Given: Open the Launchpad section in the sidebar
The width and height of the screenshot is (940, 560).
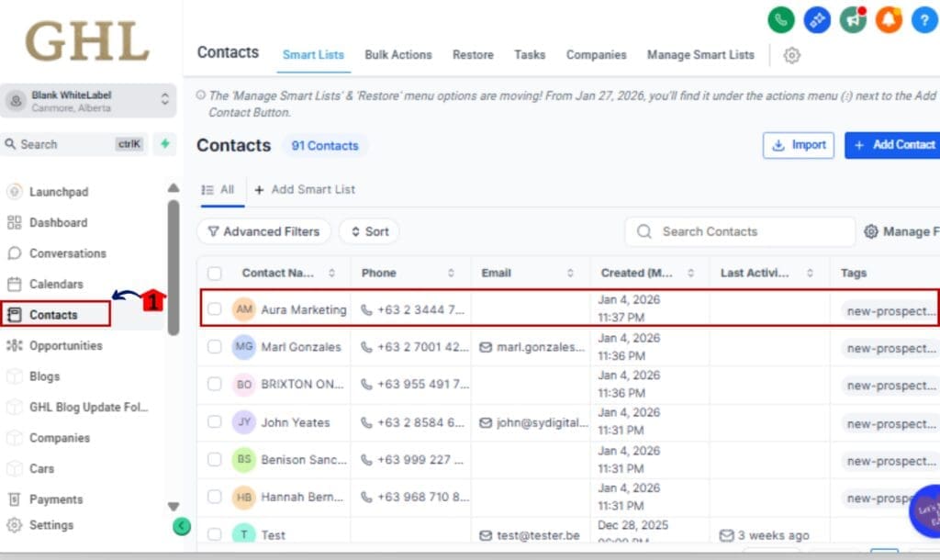Looking at the screenshot, I should click(58, 192).
